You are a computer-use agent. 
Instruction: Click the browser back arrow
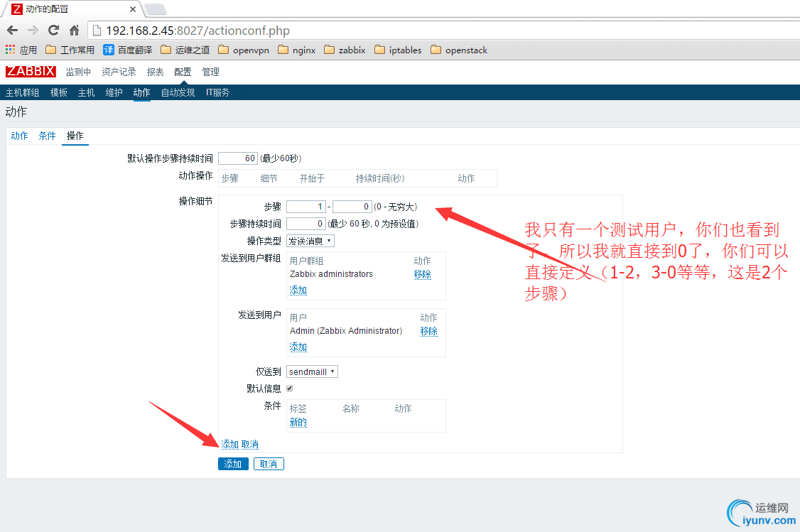(x=13, y=31)
